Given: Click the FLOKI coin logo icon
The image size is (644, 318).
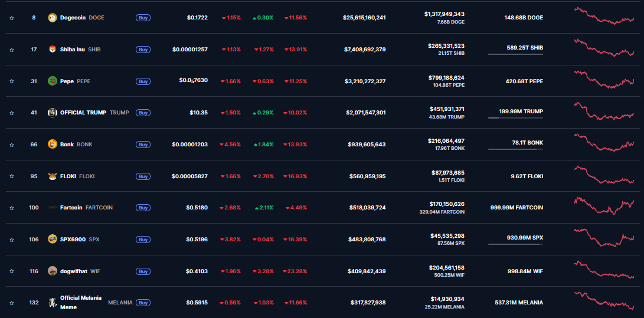Looking at the screenshot, I should (x=52, y=176).
